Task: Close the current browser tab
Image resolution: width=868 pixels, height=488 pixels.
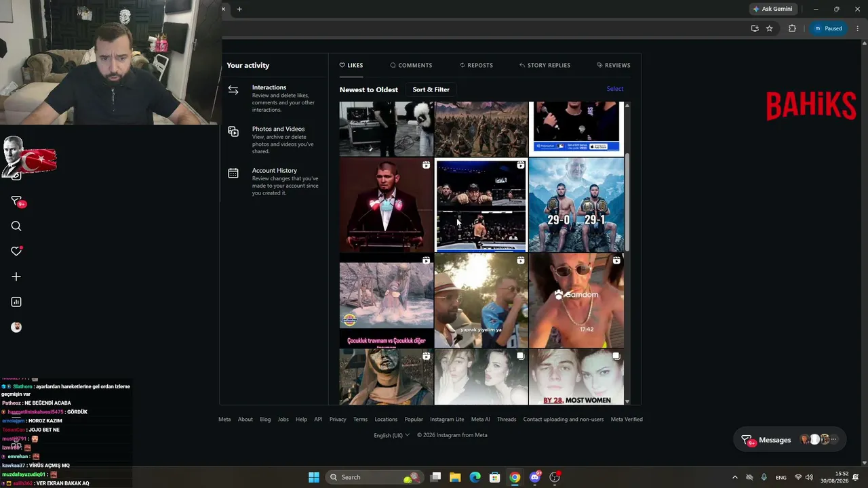Action: tap(223, 9)
